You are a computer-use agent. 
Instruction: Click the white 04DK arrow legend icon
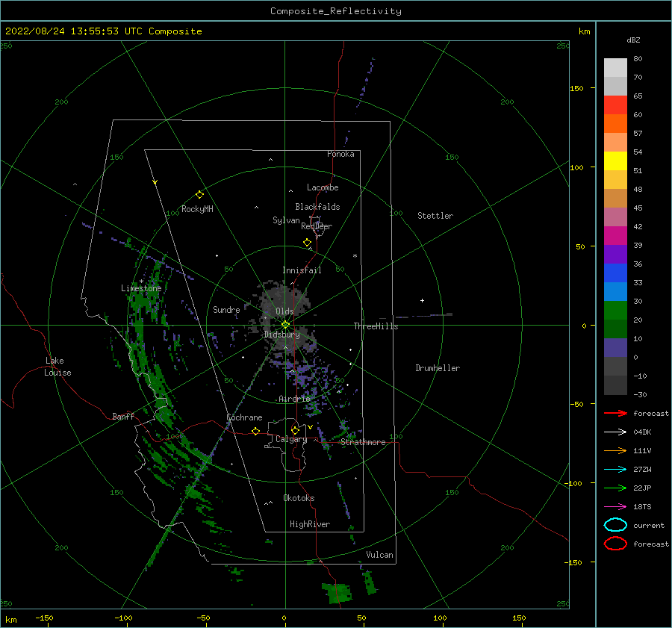[615, 432]
